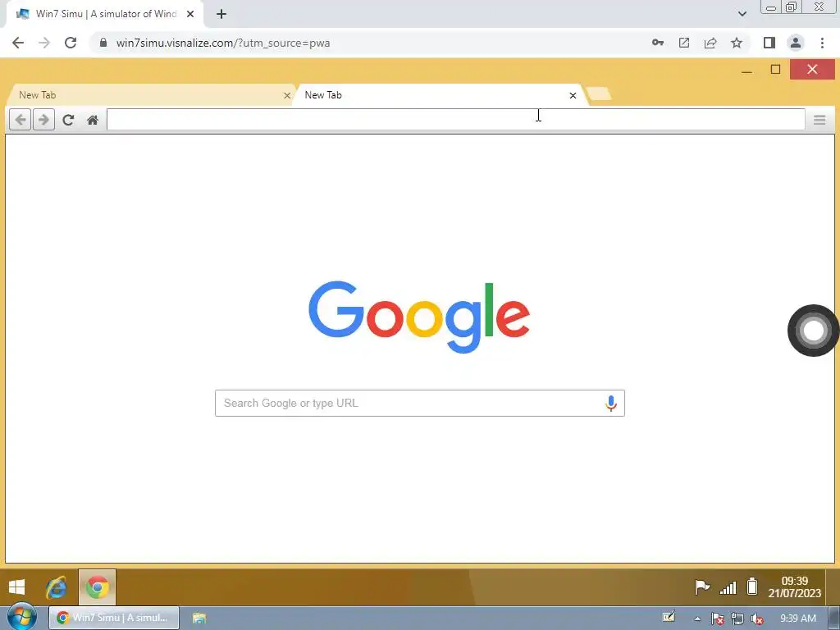Select the Win7 Simu taskbar window button
Viewport: 840px width, 630px height.
[113, 618]
